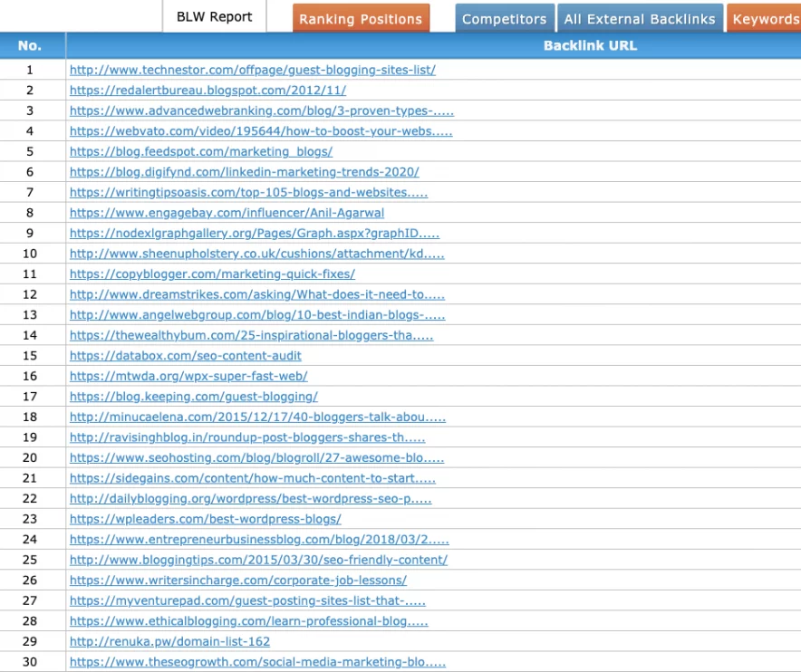The height and width of the screenshot is (672, 801).
Task: Open the redalertbureau.blogspot.com link
Action: point(207,91)
